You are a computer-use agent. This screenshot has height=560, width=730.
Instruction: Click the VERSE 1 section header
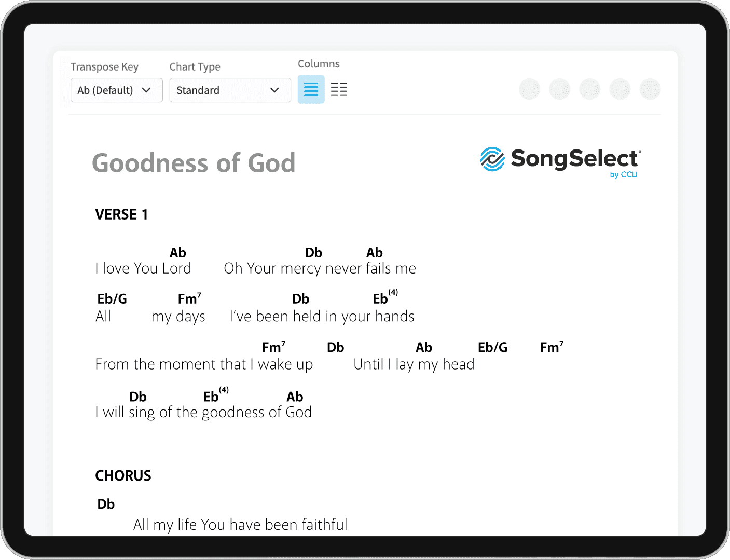(121, 214)
